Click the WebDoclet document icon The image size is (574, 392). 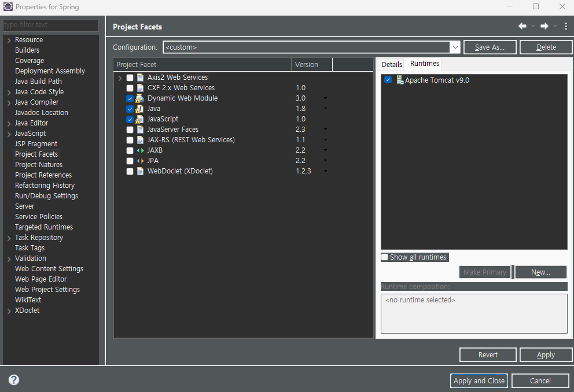point(140,171)
